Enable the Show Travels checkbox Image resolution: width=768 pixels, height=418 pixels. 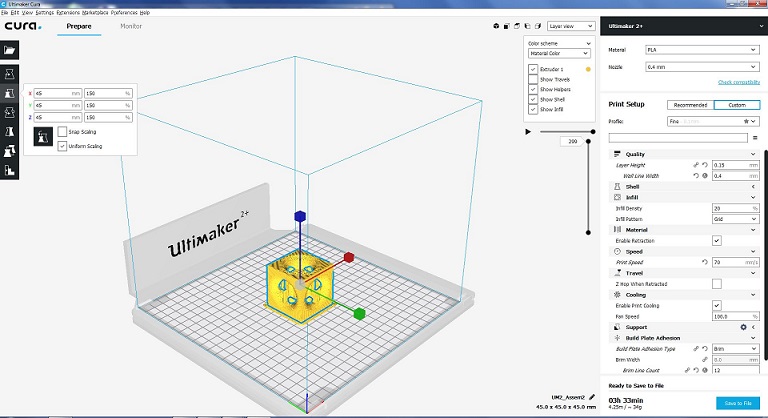coord(533,79)
